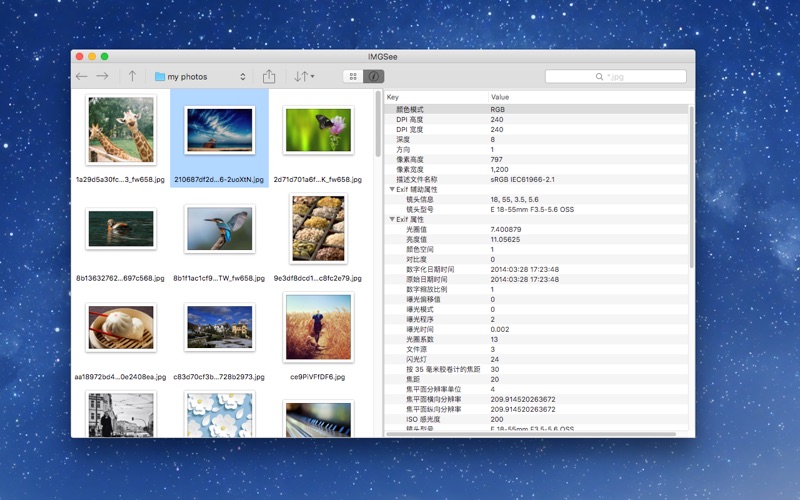The image size is (800, 500).
Task: Collapse the Exif 属性 group
Action: point(392,219)
